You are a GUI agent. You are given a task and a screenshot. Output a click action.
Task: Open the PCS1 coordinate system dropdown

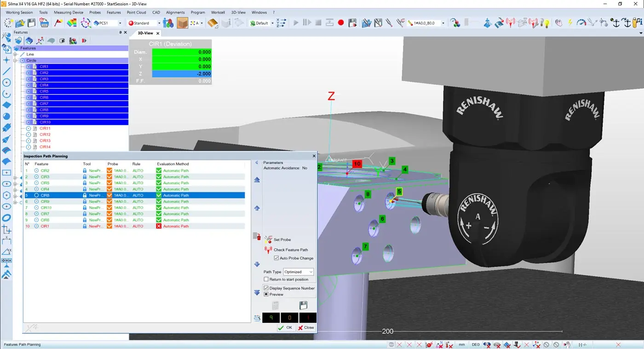coord(120,23)
